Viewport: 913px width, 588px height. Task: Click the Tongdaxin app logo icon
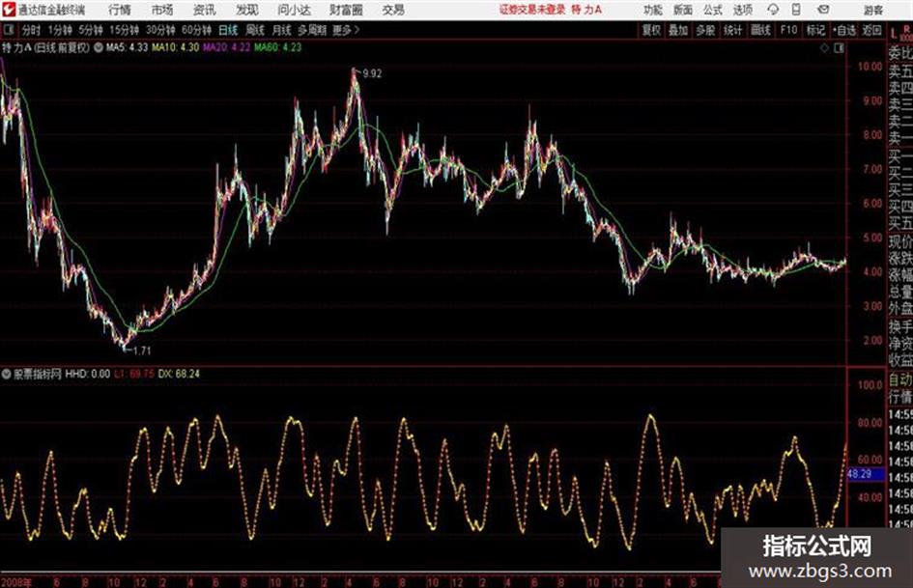click(8, 10)
